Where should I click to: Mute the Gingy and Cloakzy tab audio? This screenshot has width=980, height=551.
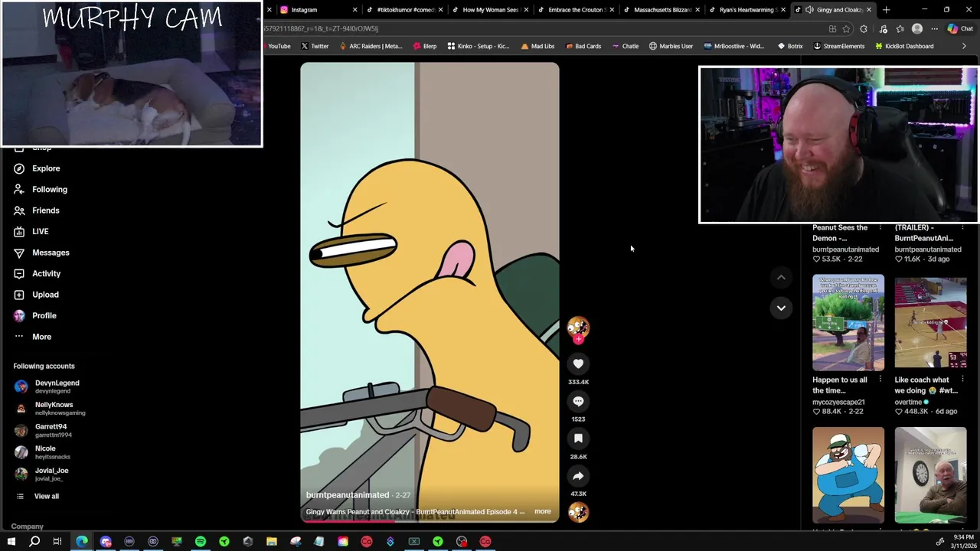[809, 10]
